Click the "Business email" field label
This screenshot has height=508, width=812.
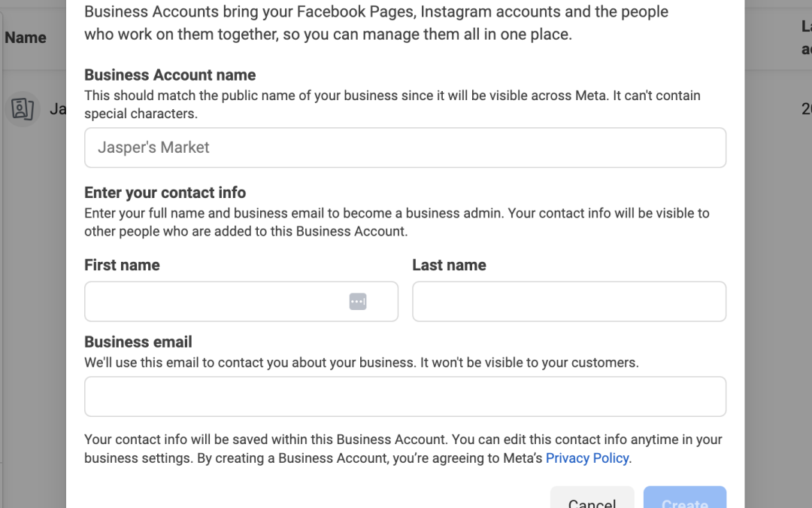tap(138, 342)
